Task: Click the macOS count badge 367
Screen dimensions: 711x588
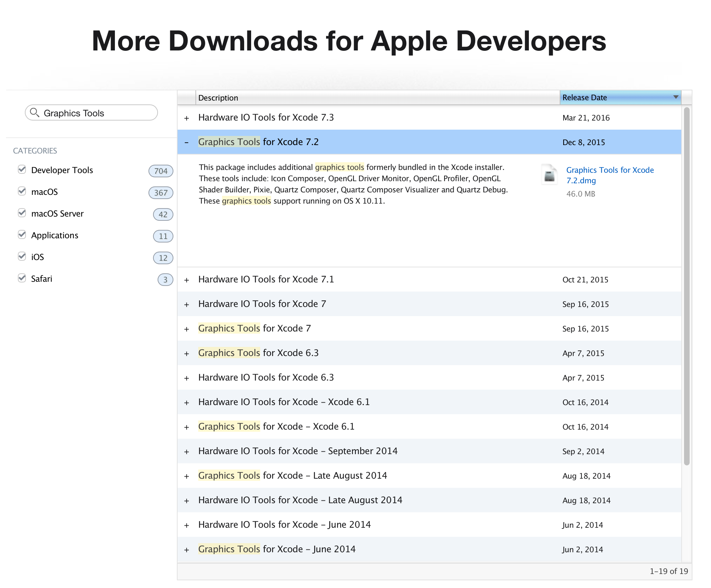Action: tap(161, 193)
